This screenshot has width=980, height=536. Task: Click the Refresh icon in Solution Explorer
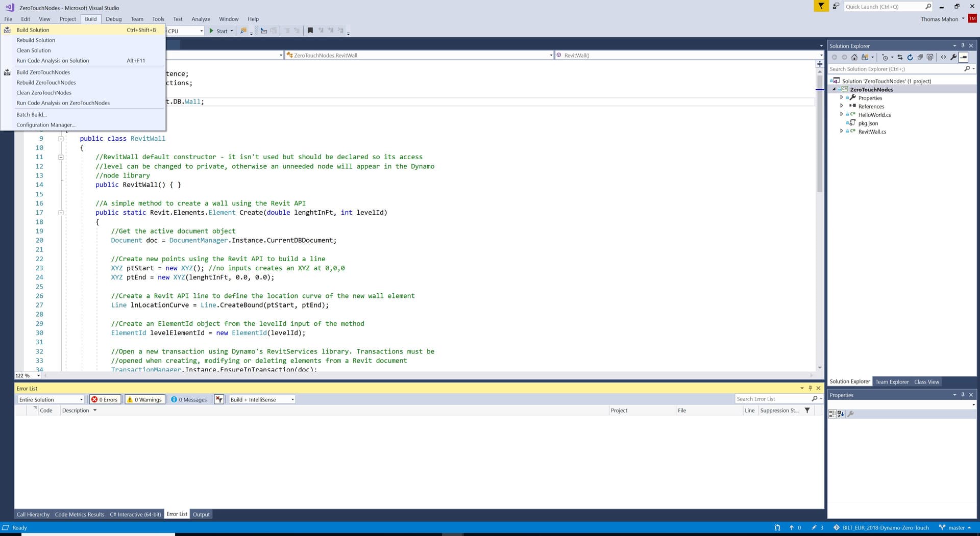(910, 57)
